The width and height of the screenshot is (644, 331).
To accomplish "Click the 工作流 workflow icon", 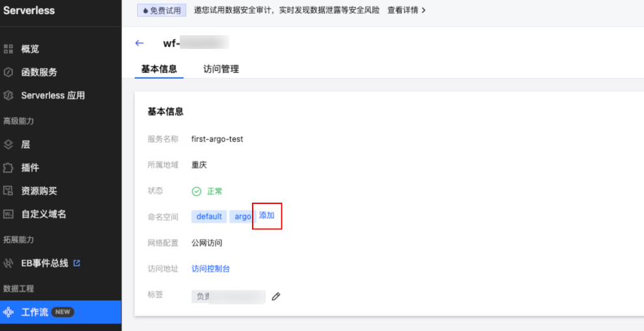I will pyautogui.click(x=8, y=312).
